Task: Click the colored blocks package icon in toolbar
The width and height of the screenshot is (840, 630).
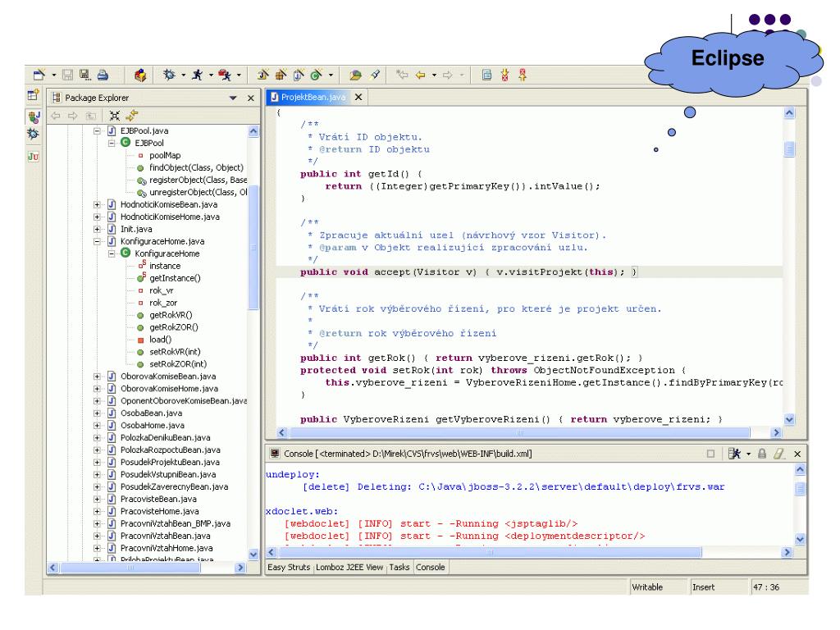Action: pyautogui.click(x=140, y=75)
